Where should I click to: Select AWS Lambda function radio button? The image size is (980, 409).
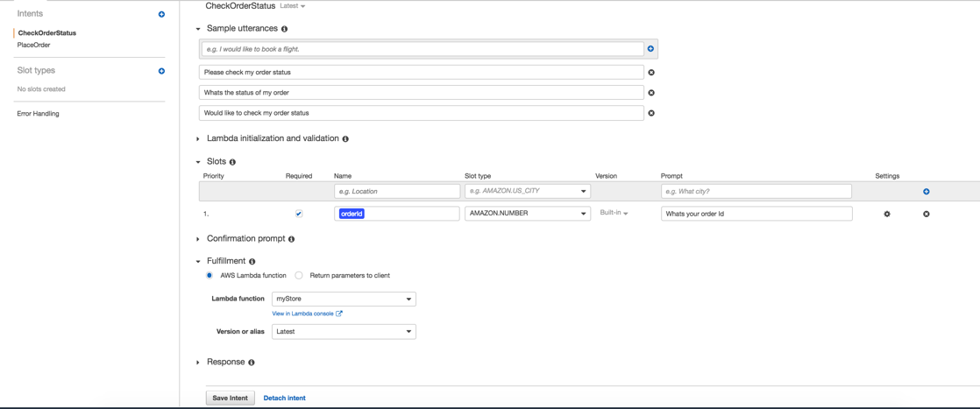[x=209, y=276]
